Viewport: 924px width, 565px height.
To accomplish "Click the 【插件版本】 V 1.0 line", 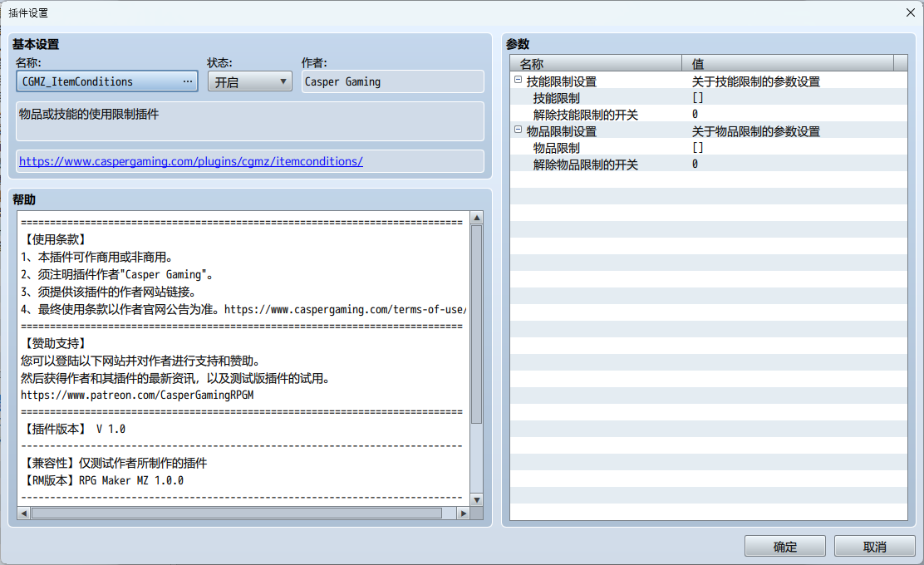I will 73,429.
